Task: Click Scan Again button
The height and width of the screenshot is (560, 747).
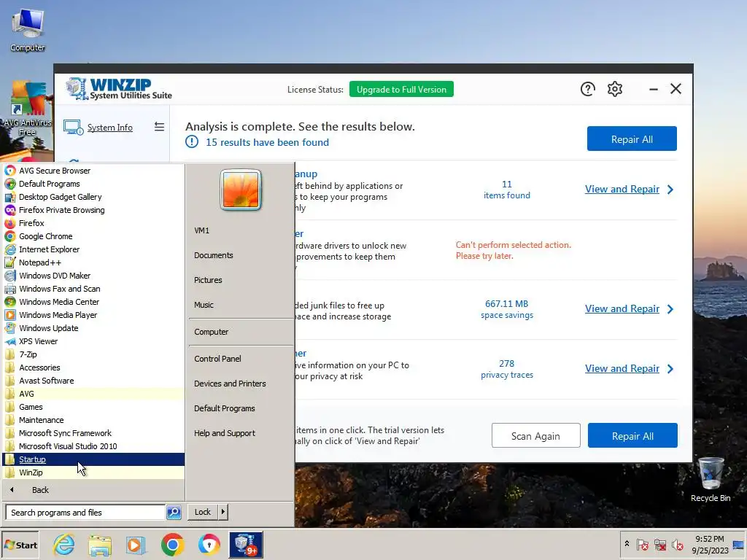Action: tap(535, 436)
